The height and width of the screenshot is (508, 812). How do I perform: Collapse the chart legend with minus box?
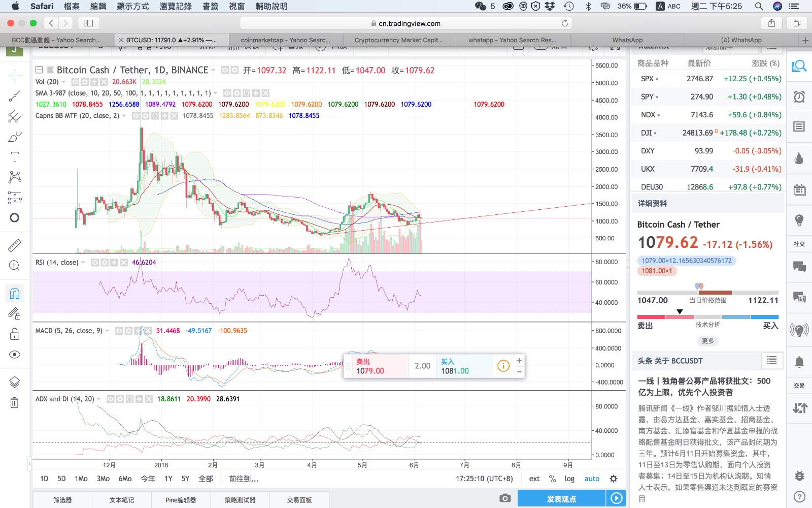[39, 70]
